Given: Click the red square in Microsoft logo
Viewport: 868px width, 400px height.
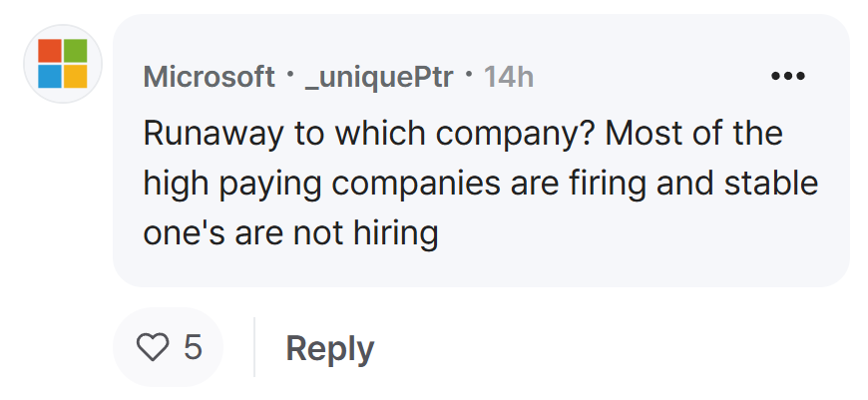Looking at the screenshot, I should 49,50.
